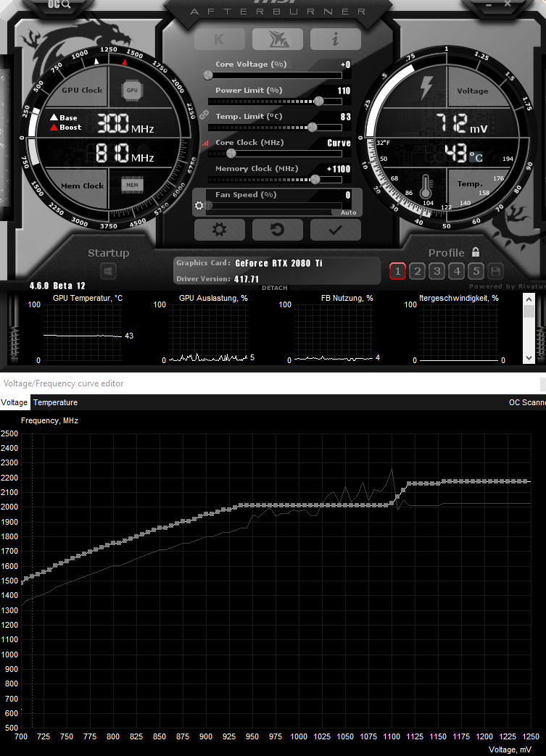
Task: Reset settings with the circular arrow button
Action: 277,230
